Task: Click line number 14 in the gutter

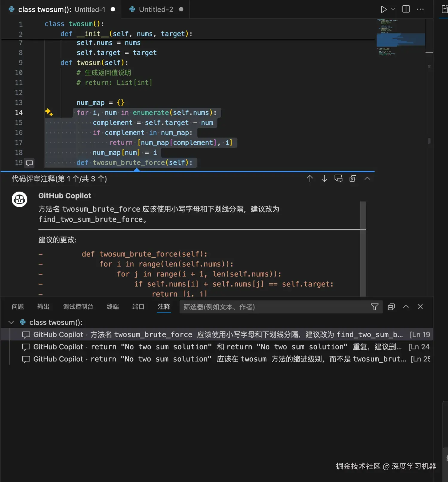Action: [19, 113]
